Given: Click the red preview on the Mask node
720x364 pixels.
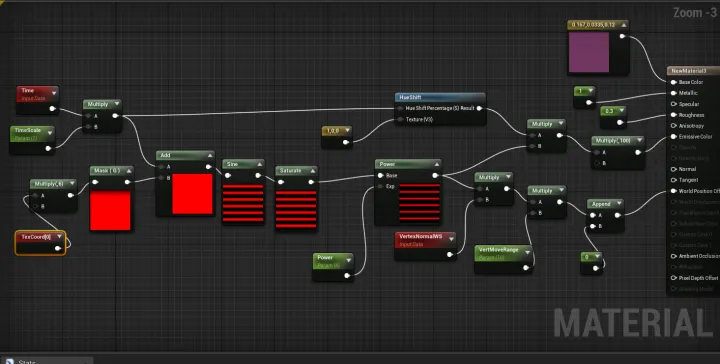Looking at the screenshot, I should [x=110, y=210].
